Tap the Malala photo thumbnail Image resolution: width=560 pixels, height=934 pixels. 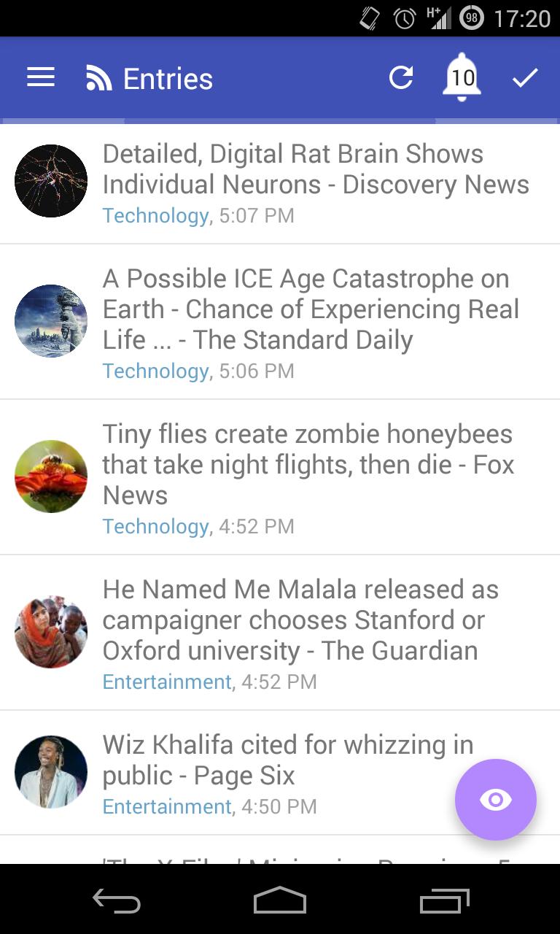(x=51, y=632)
